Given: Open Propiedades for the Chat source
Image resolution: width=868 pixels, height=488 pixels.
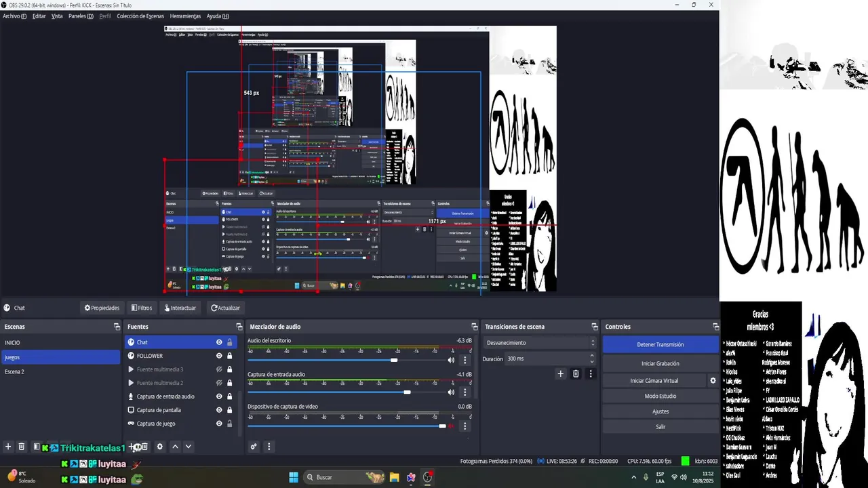Looking at the screenshot, I should pos(102,308).
